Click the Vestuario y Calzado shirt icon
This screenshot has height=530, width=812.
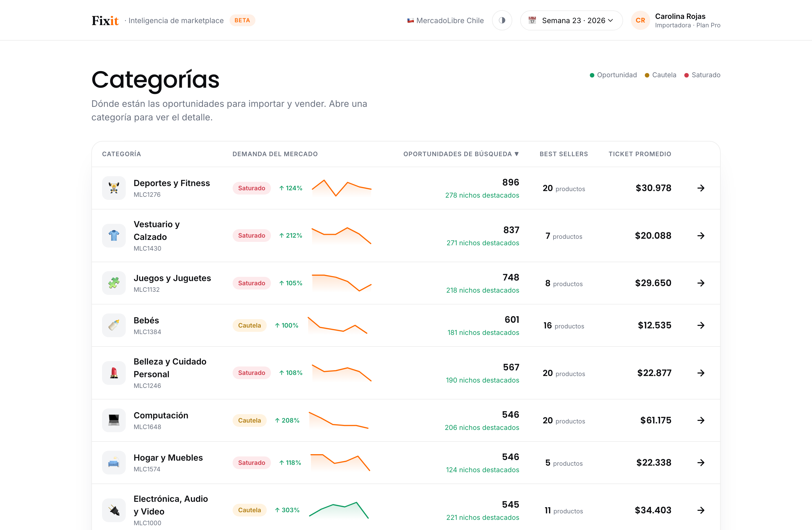(x=114, y=236)
